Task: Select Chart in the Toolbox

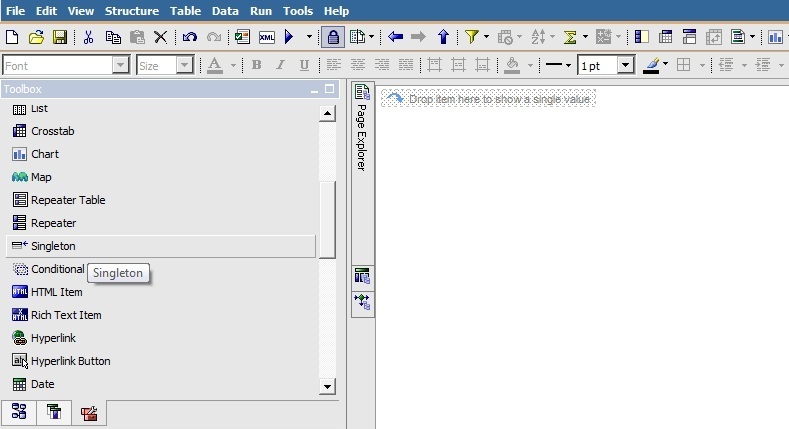Action: click(161, 154)
